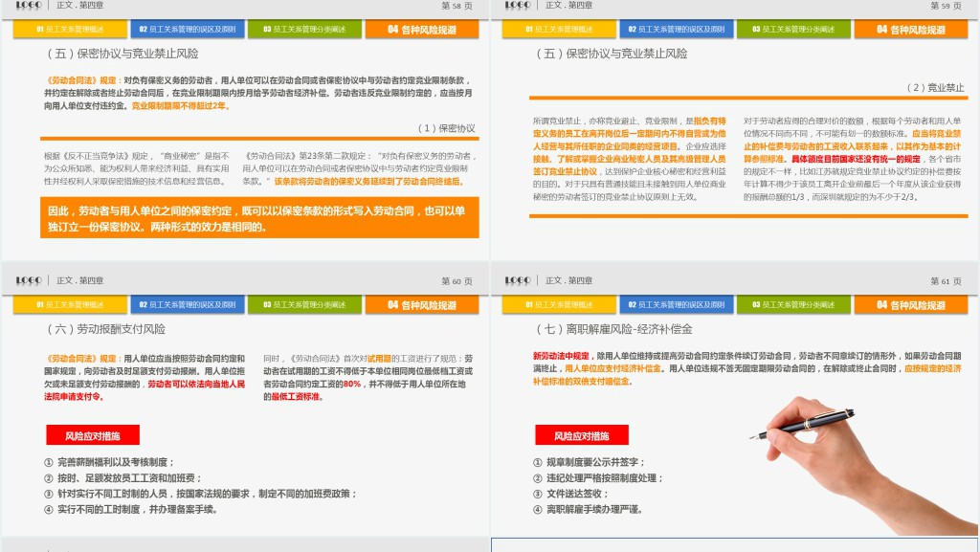Viewport: 980px width, 552px height.
Task: Select yellow tab 01 on page 58 slide
Action: pos(70,30)
